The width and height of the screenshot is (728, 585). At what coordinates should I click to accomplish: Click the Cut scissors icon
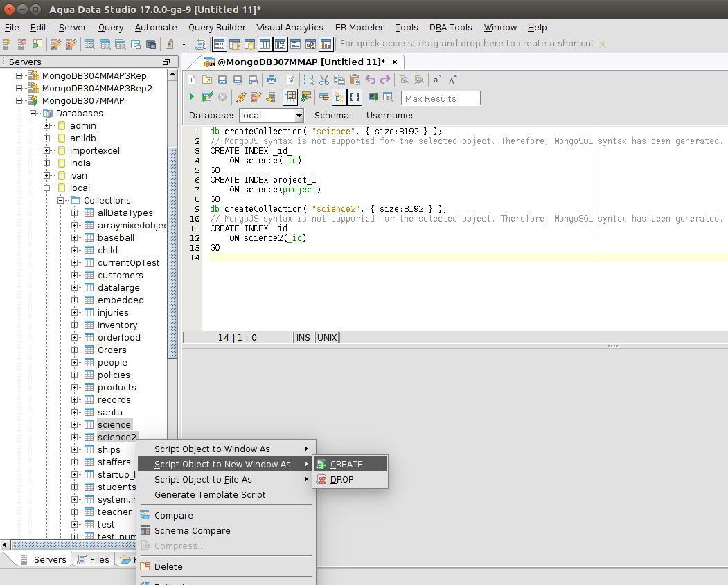[324, 80]
